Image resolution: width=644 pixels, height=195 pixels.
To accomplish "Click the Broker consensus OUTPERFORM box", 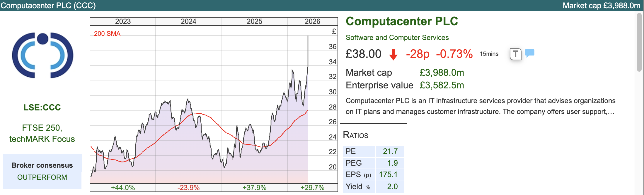I will 42,171.
